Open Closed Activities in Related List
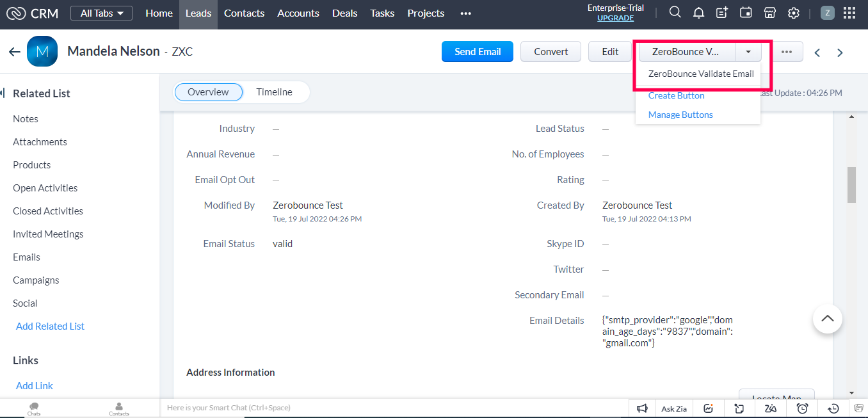Image resolution: width=868 pixels, height=418 pixels. 48,211
